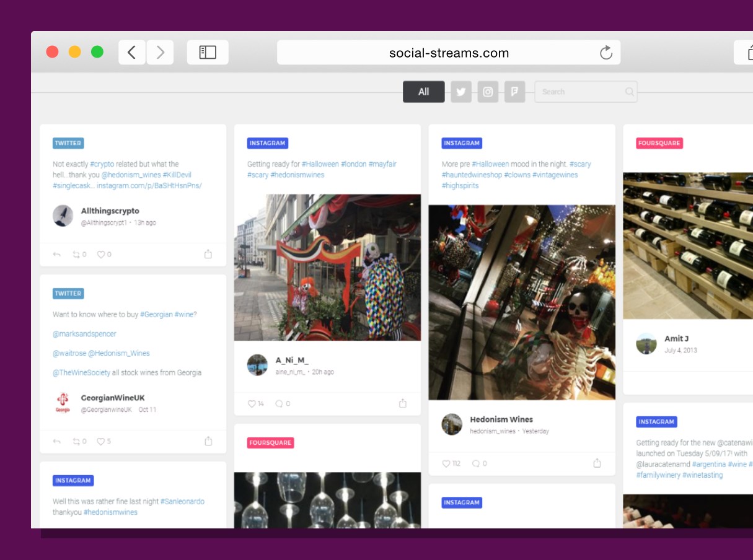The width and height of the screenshot is (753, 560).
Task: Toggle the Safari sidebar
Action: coord(208,53)
